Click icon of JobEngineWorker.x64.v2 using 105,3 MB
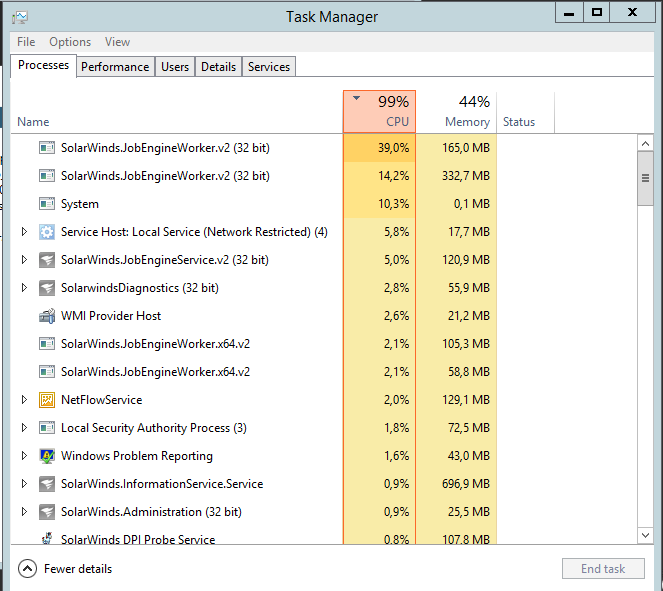Viewport: 663px width, 591px height. [x=47, y=344]
